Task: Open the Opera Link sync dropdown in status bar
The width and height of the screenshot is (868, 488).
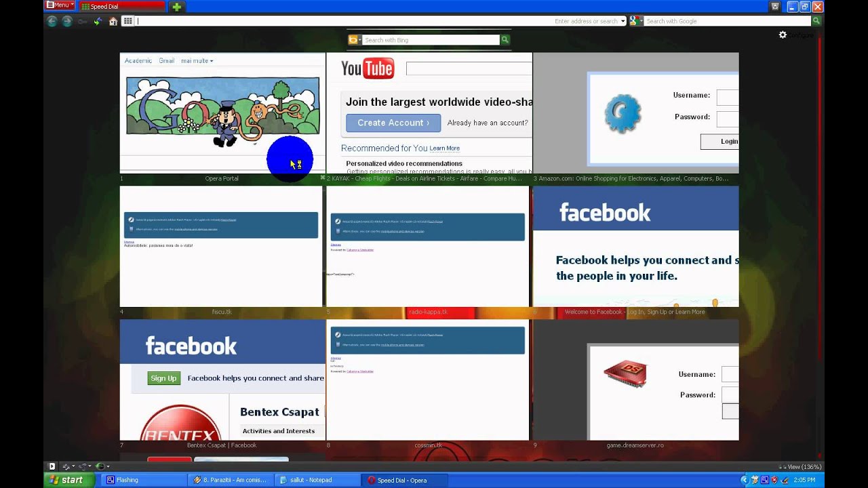Action: click(x=68, y=466)
